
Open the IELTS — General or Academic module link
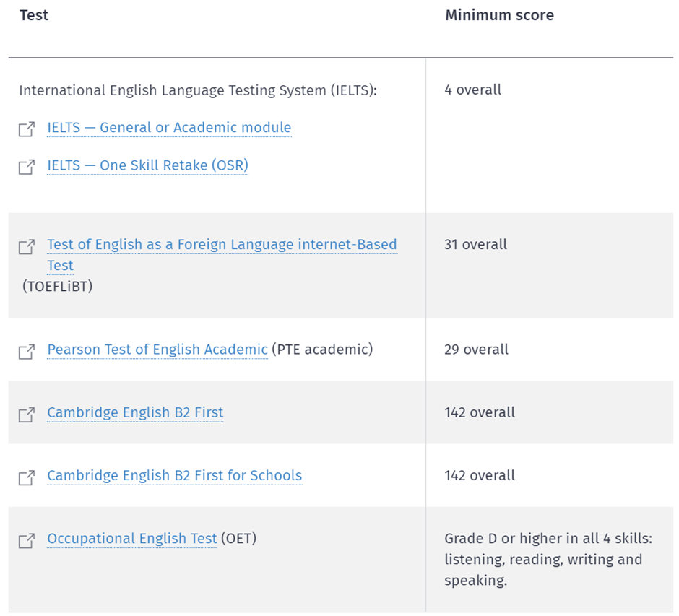[x=169, y=128]
